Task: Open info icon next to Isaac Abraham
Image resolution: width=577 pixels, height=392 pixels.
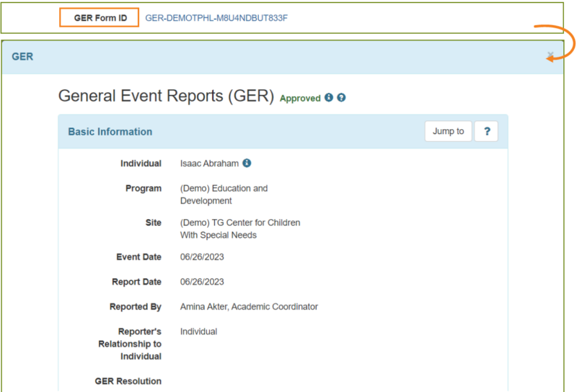Action: coord(247,164)
